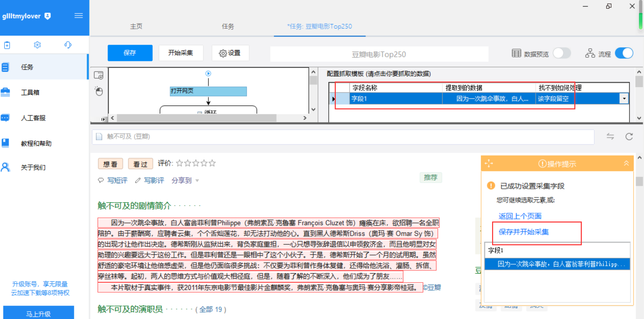Click the flowchart scroll-down arrow

313,109
